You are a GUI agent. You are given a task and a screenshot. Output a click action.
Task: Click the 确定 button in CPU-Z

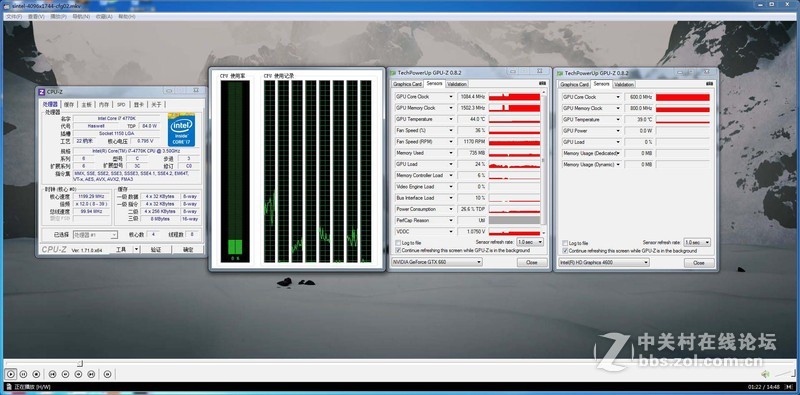click(x=188, y=250)
